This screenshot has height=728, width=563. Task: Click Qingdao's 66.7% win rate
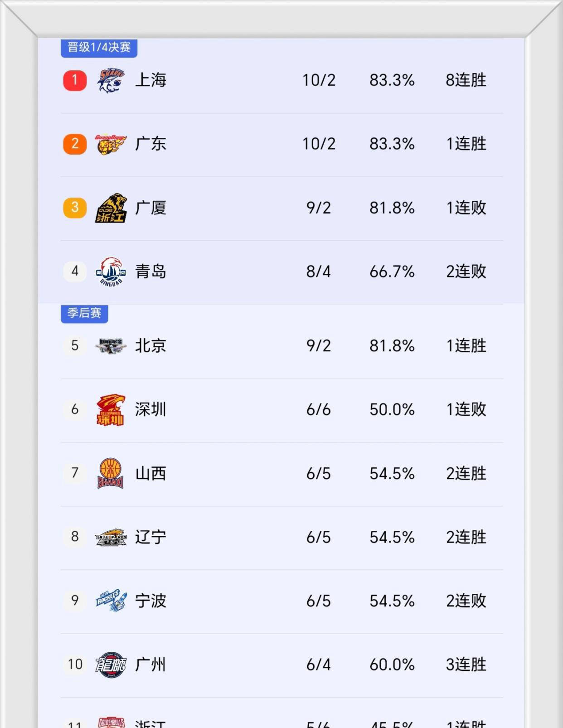pyautogui.click(x=392, y=272)
